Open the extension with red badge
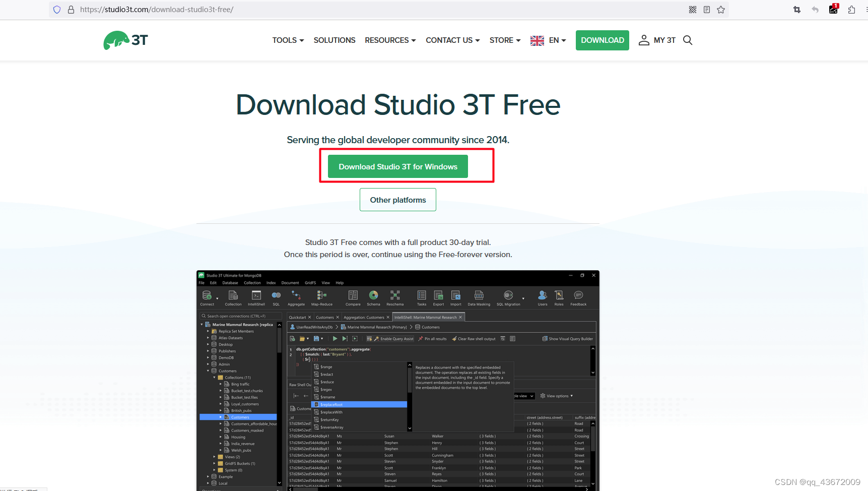This screenshot has height=491, width=868. [x=834, y=9]
